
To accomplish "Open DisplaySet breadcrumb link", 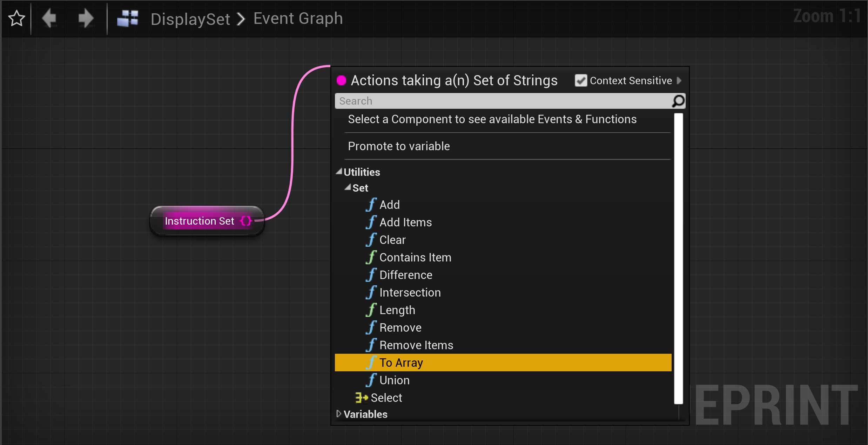I will pos(190,19).
